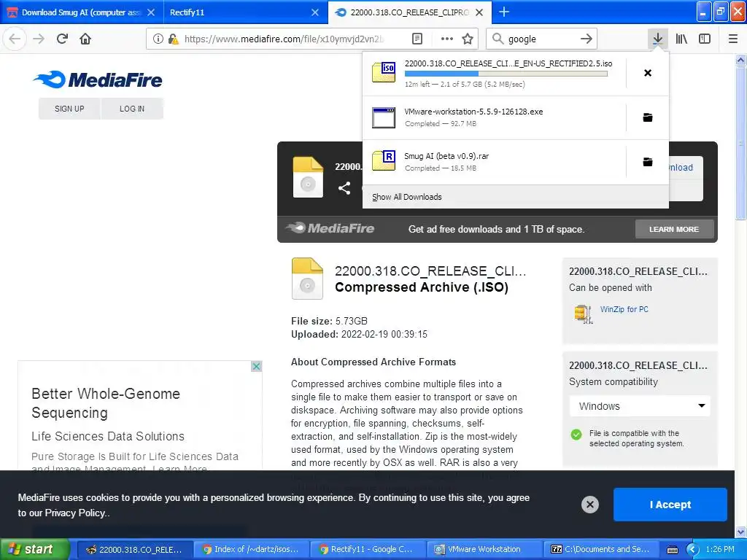Open the 7-Zip C:\Documents taskbar item
The width and height of the screenshot is (747, 560).
[x=602, y=550]
